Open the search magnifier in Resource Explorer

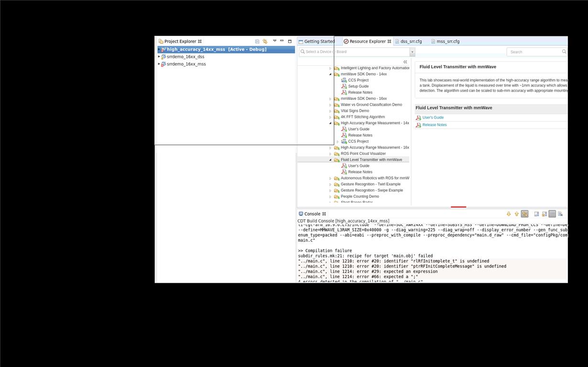coord(564,52)
